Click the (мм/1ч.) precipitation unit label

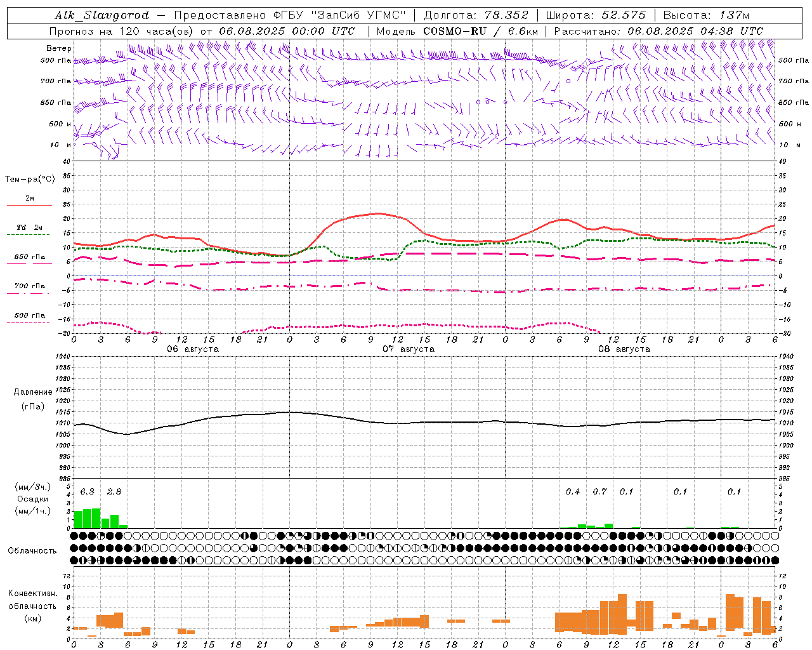coord(32,511)
